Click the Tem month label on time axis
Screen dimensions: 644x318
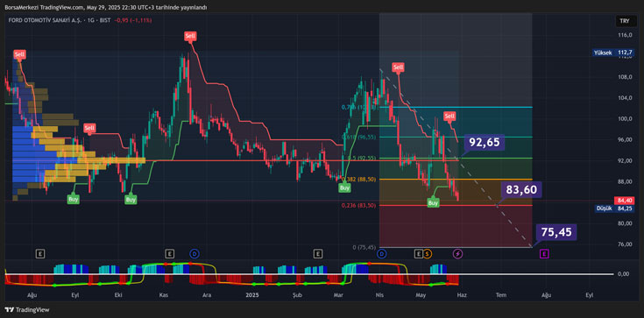pyautogui.click(x=500, y=295)
